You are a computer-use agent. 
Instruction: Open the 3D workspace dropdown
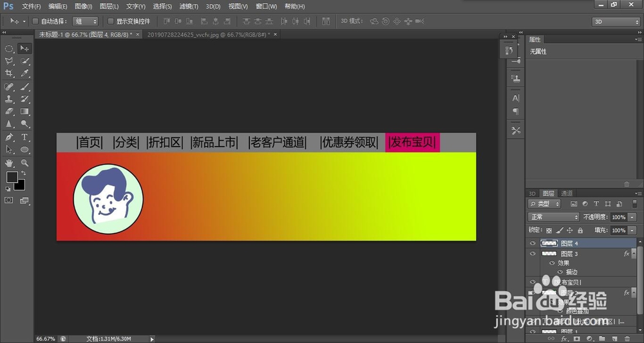(x=616, y=22)
